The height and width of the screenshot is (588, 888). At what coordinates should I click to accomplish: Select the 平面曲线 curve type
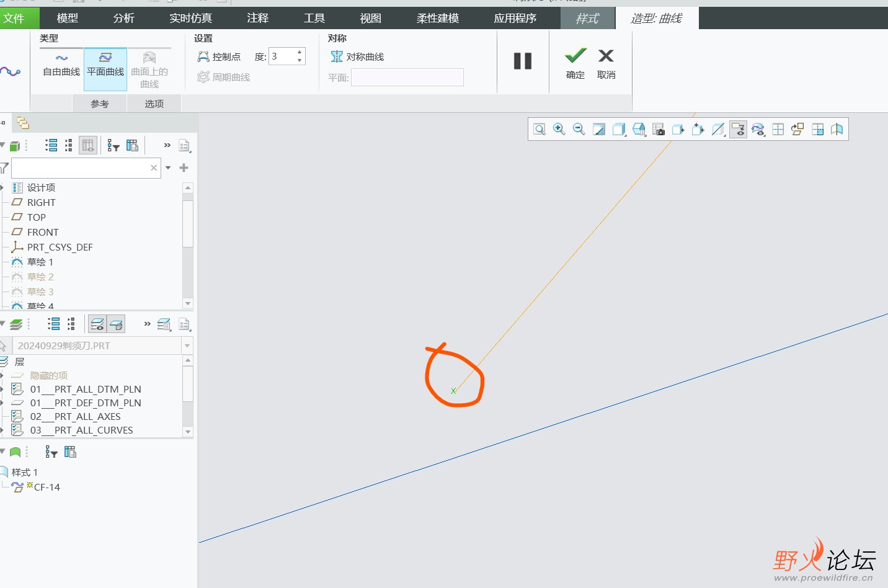click(105, 69)
